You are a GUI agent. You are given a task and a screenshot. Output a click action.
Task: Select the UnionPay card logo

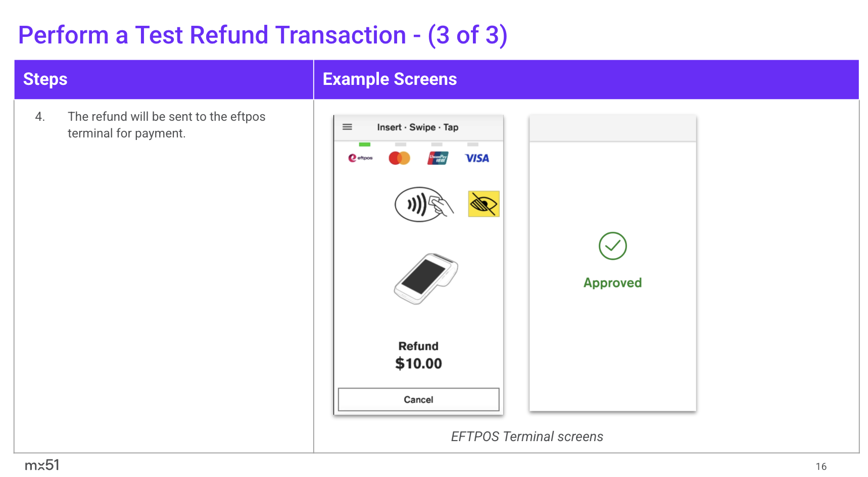pyautogui.click(x=438, y=158)
